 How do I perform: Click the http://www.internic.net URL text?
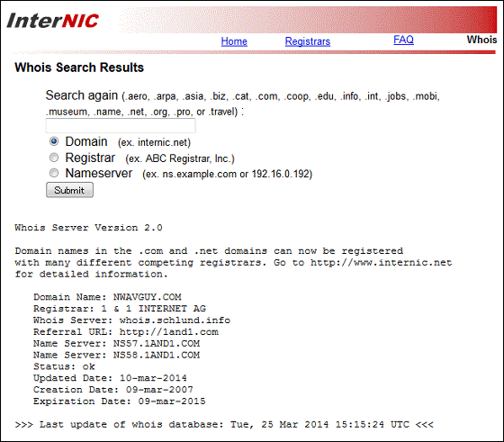click(381, 263)
